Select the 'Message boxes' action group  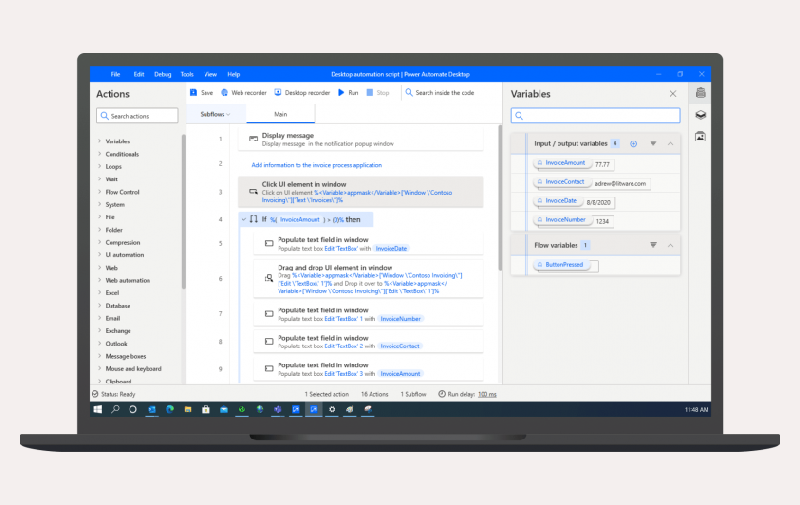point(126,356)
